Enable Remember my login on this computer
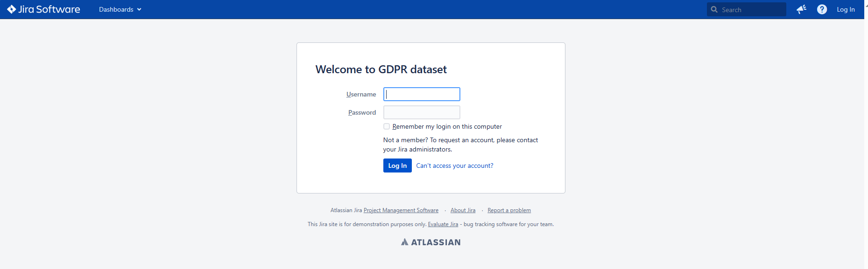 [387, 126]
